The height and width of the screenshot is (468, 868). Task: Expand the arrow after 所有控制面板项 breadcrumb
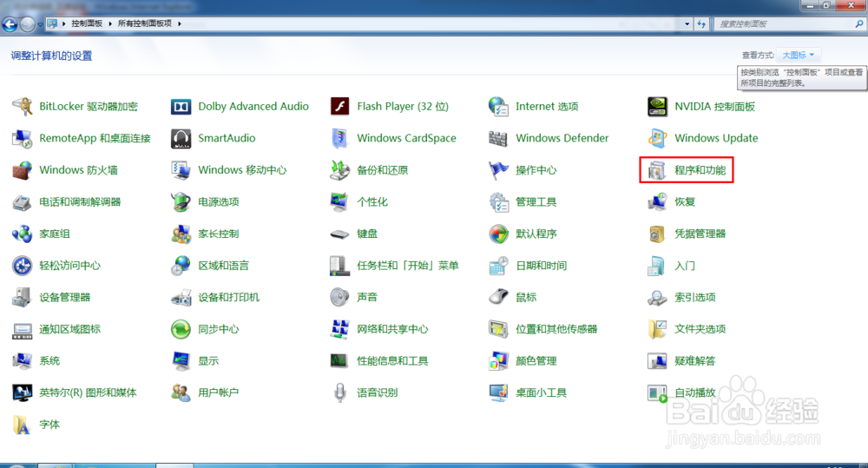pos(180,23)
